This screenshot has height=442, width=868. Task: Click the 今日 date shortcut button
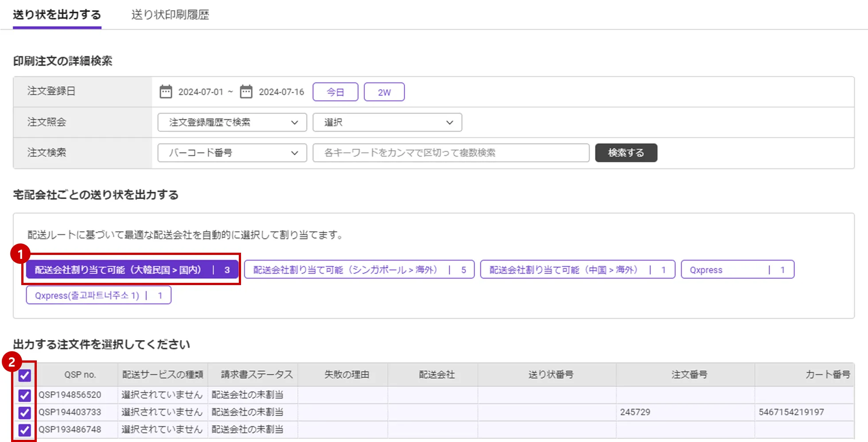click(335, 92)
